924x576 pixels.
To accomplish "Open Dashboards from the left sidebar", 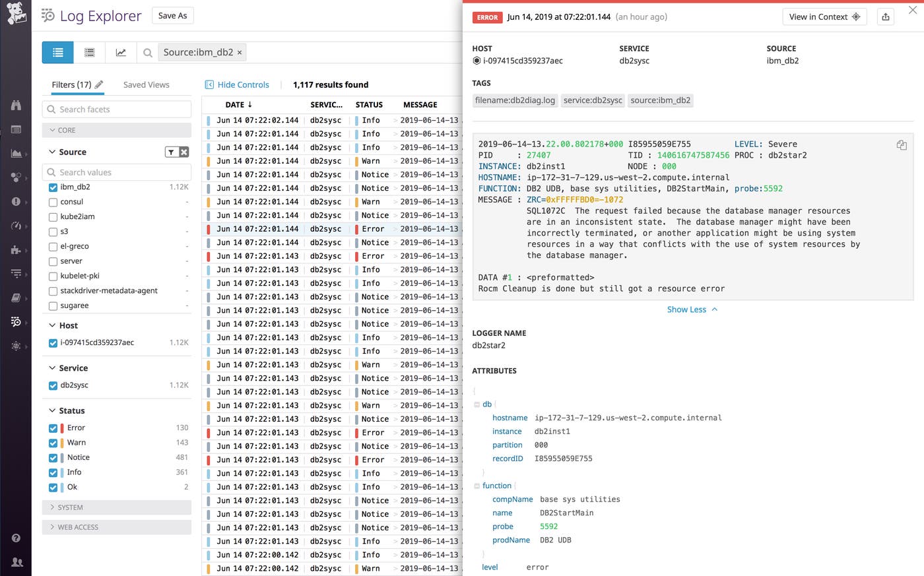I will click(x=16, y=129).
